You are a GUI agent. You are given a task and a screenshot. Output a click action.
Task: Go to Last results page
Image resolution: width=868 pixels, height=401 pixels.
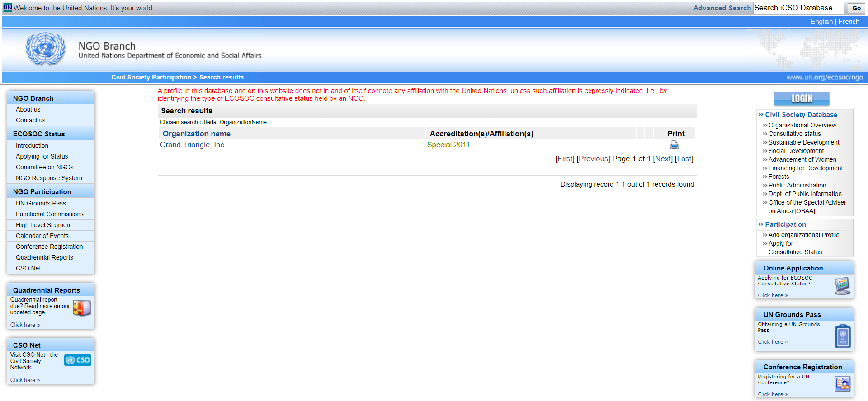(684, 159)
